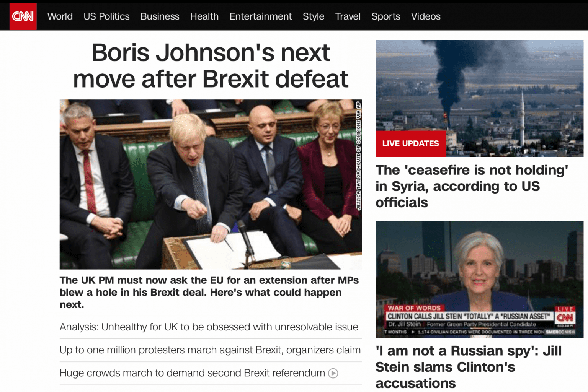Go to US Politics section

point(106,16)
